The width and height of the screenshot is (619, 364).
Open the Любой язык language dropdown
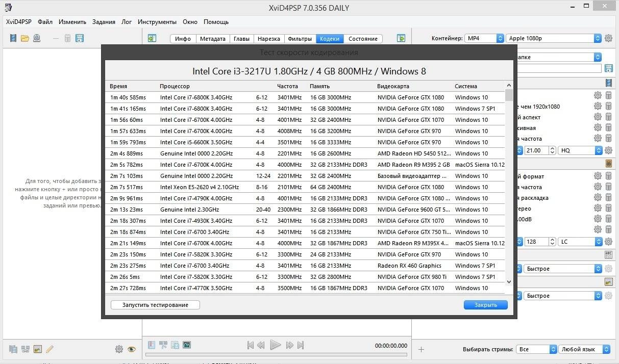[584, 349]
